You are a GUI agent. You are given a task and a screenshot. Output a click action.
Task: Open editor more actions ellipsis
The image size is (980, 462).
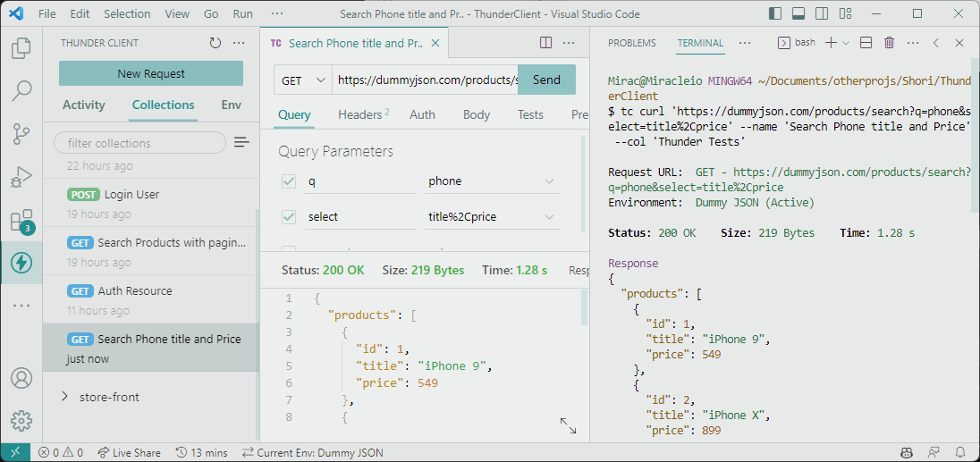[x=569, y=43]
